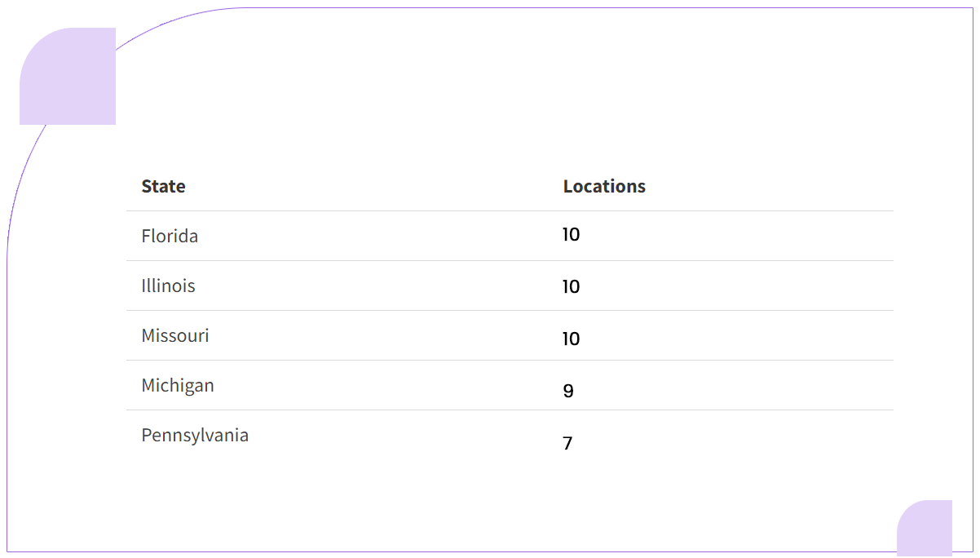The image size is (980, 558).
Task: Select the Florida state cell
Action: 170,236
